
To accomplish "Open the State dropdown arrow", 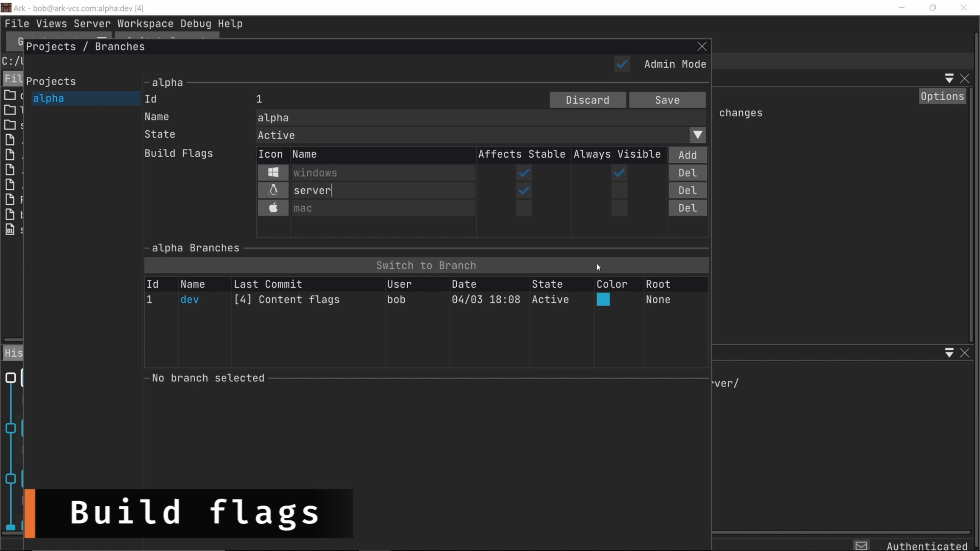I will pyautogui.click(x=697, y=135).
